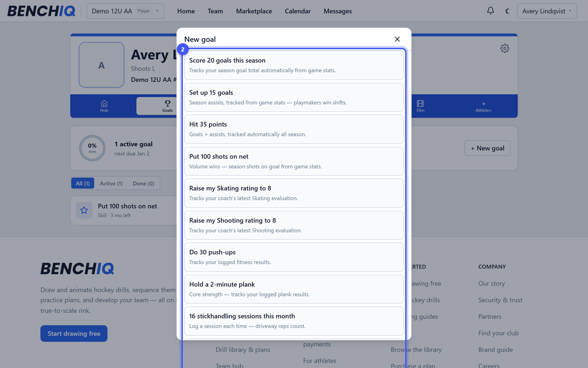Open the Hub tab icon
Viewport: 588px width, 368px height.
pyautogui.click(x=104, y=106)
